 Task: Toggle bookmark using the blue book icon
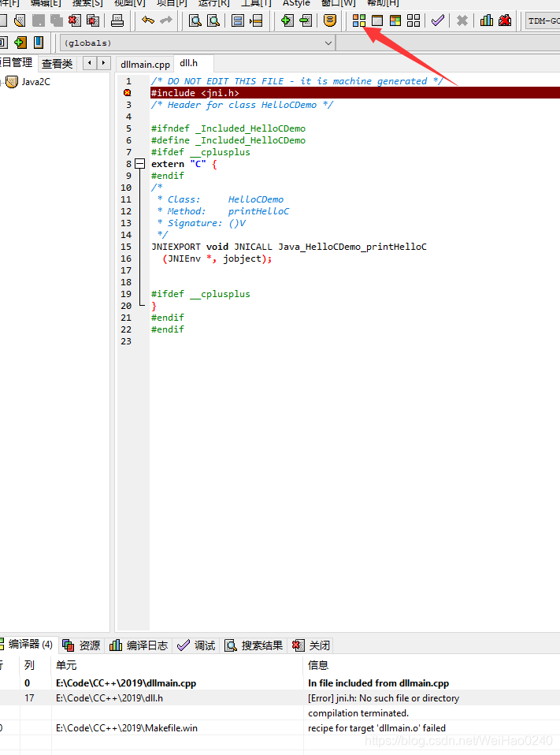click(39, 43)
